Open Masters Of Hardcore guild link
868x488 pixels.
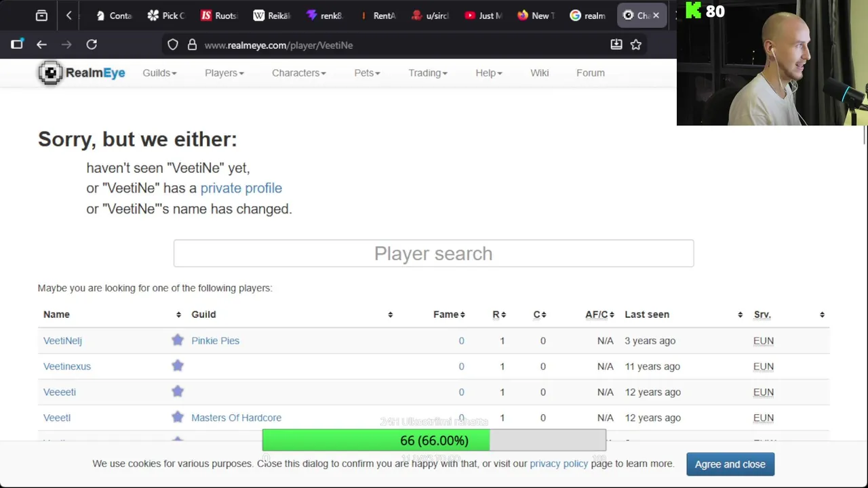pos(236,418)
